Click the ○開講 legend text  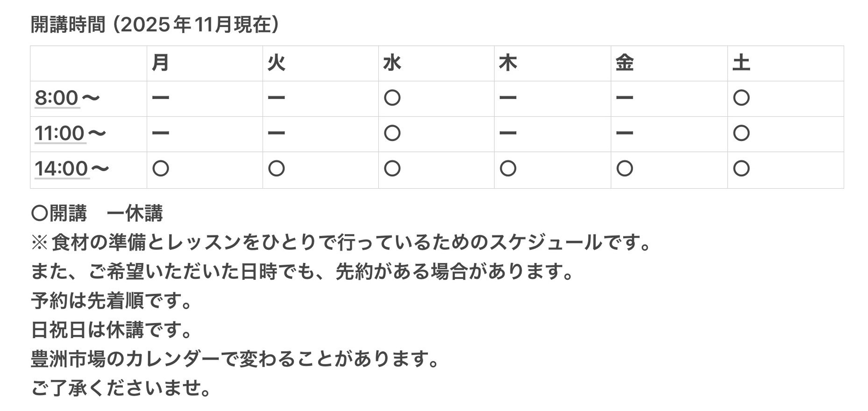click(59, 213)
